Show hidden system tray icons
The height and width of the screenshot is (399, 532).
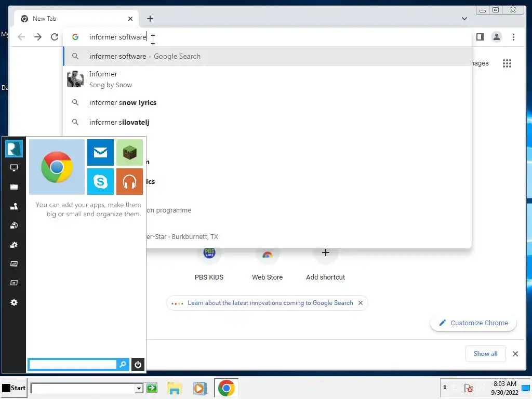[x=445, y=388]
